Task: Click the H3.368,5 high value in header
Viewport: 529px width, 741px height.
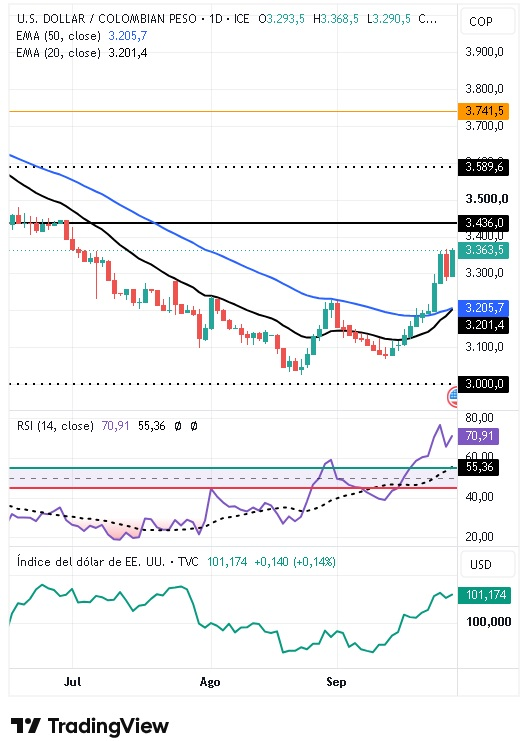Action: pyautogui.click(x=336, y=19)
